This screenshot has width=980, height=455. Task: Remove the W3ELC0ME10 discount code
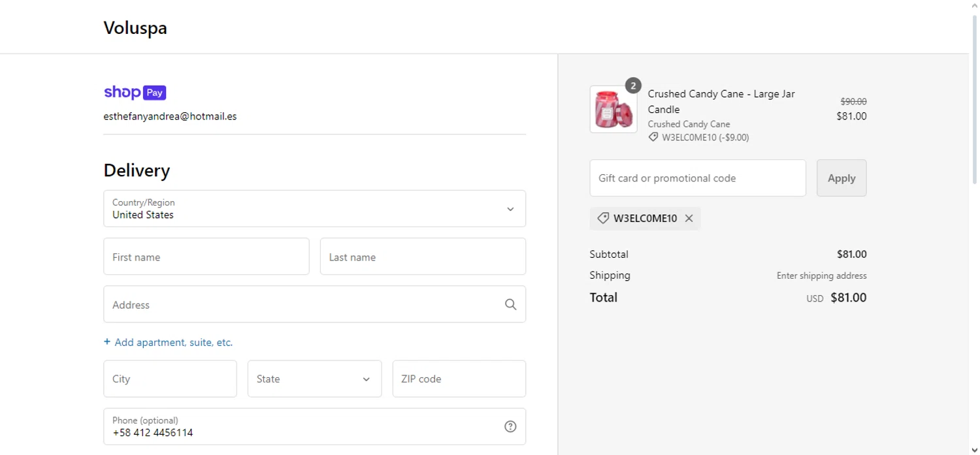pyautogui.click(x=689, y=219)
